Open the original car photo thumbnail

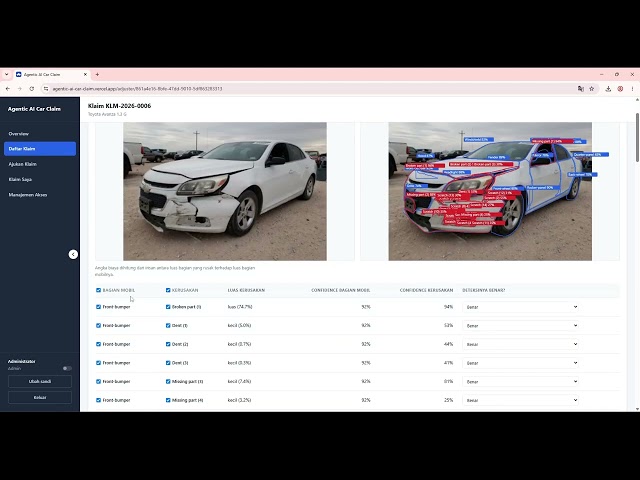(x=225, y=191)
